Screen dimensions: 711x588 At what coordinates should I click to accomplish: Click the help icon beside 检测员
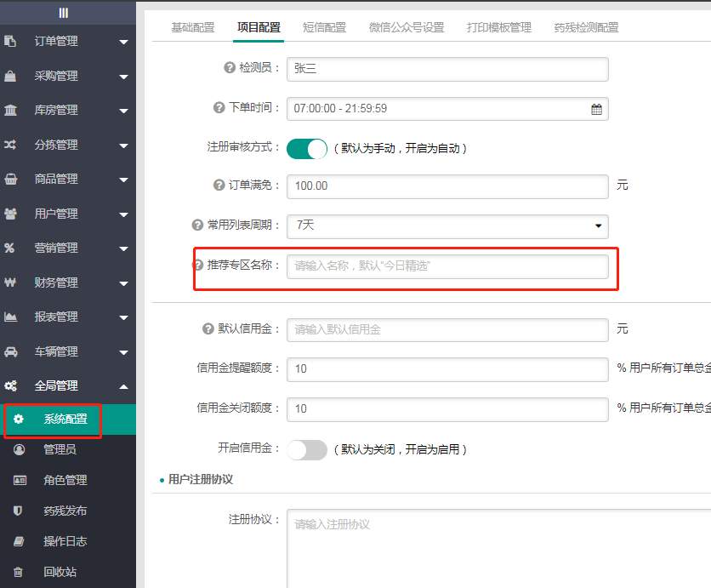pos(229,69)
